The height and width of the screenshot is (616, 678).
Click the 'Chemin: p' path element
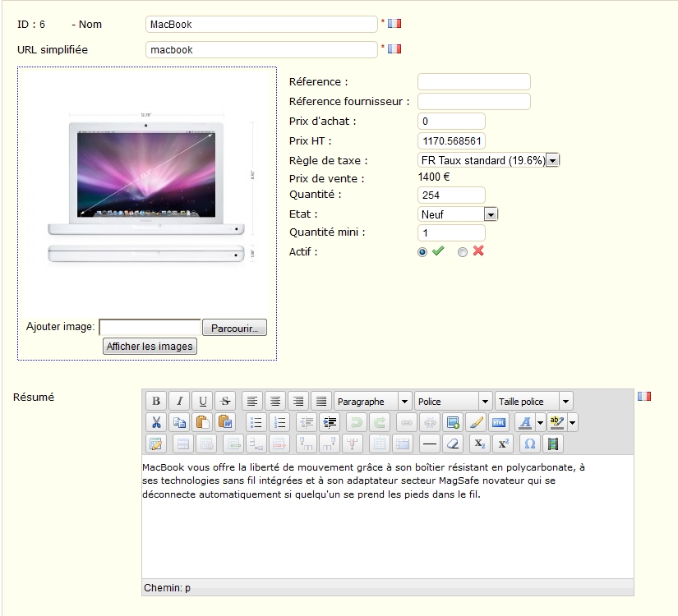click(168, 588)
